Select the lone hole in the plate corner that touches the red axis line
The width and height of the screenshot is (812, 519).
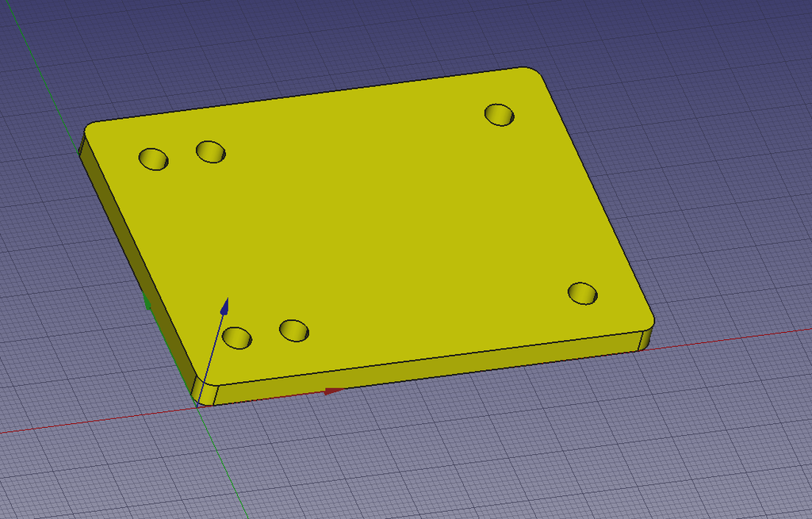point(583,293)
